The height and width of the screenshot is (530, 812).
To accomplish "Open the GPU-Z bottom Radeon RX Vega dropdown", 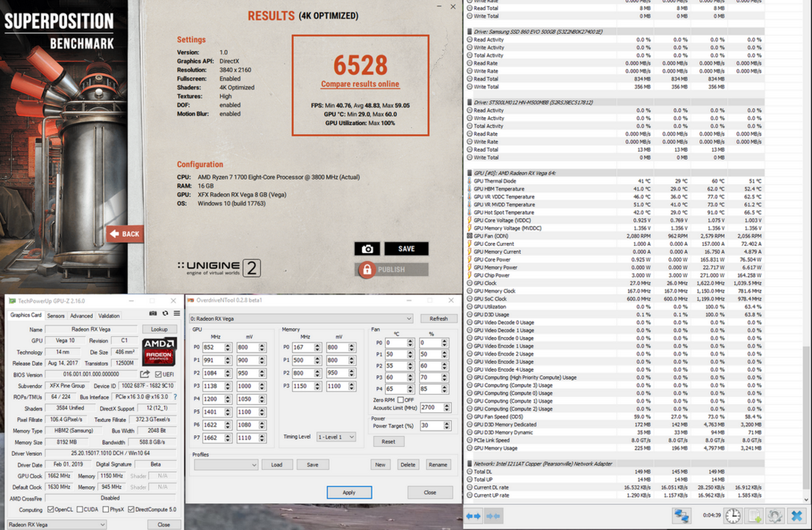I will click(57, 524).
